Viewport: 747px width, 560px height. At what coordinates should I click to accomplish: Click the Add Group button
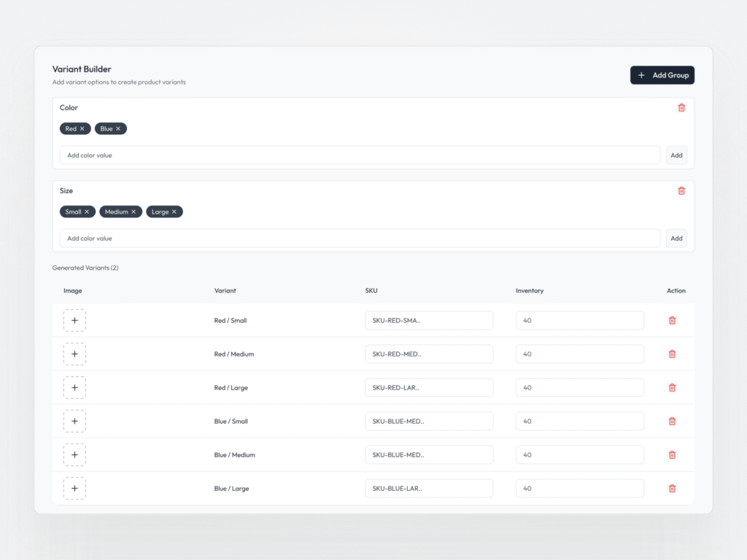pos(662,75)
